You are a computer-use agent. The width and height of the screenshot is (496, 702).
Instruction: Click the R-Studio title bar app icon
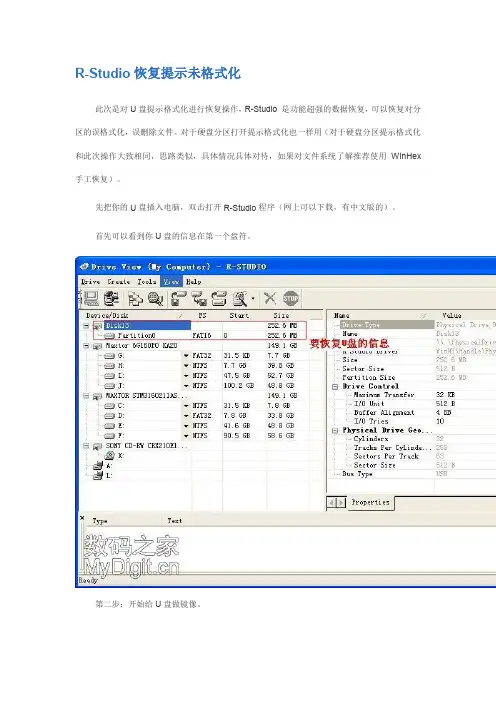[x=84, y=267]
